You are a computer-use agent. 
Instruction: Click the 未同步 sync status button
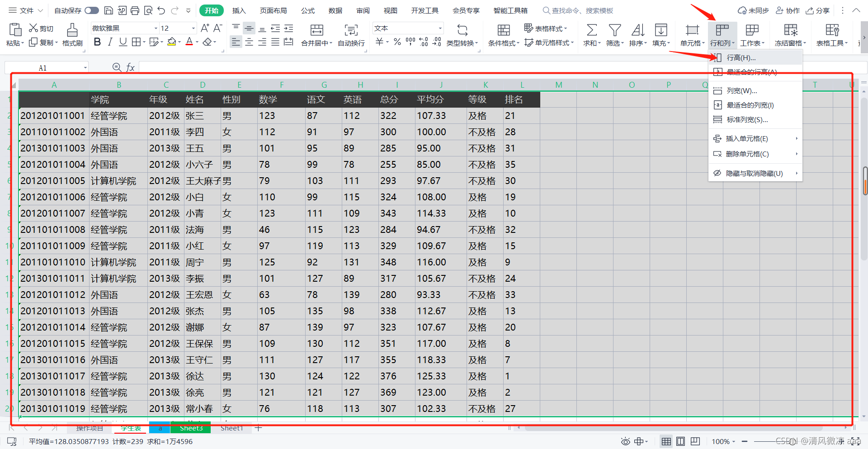753,10
